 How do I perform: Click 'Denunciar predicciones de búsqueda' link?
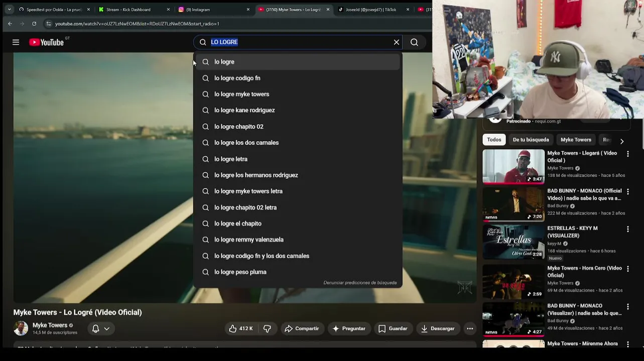coord(360,283)
